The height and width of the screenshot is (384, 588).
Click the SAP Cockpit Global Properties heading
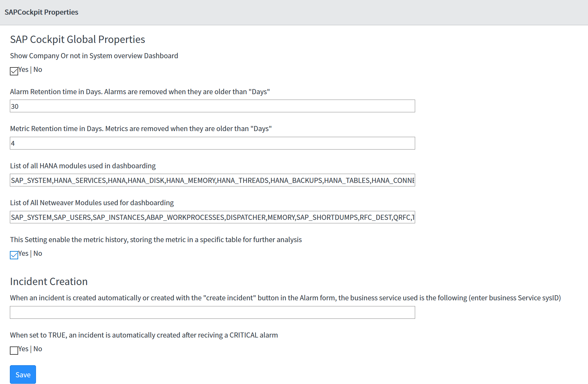pos(77,39)
